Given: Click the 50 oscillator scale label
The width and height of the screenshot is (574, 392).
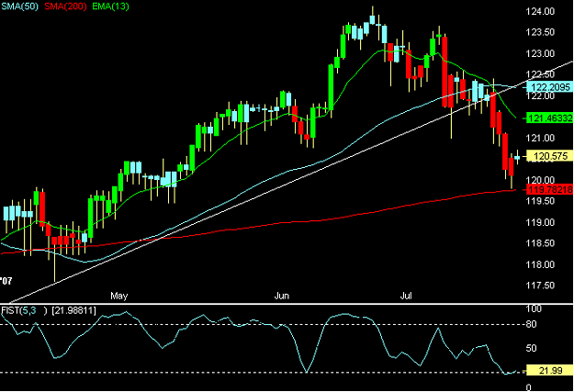Looking at the screenshot, I should (532, 348).
